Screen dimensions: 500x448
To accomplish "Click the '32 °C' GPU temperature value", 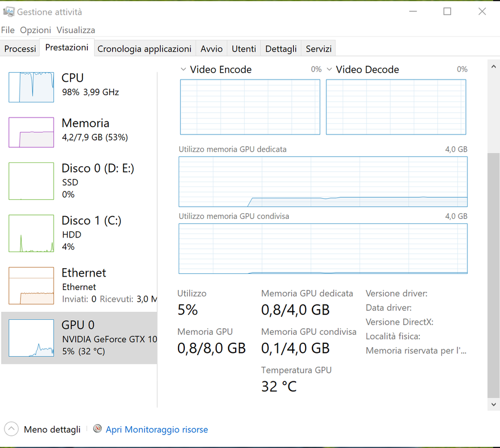I will tap(279, 386).
